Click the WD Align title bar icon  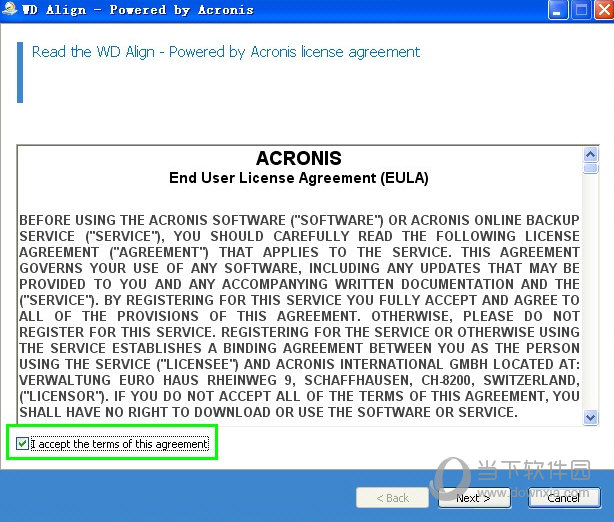[x=9, y=9]
